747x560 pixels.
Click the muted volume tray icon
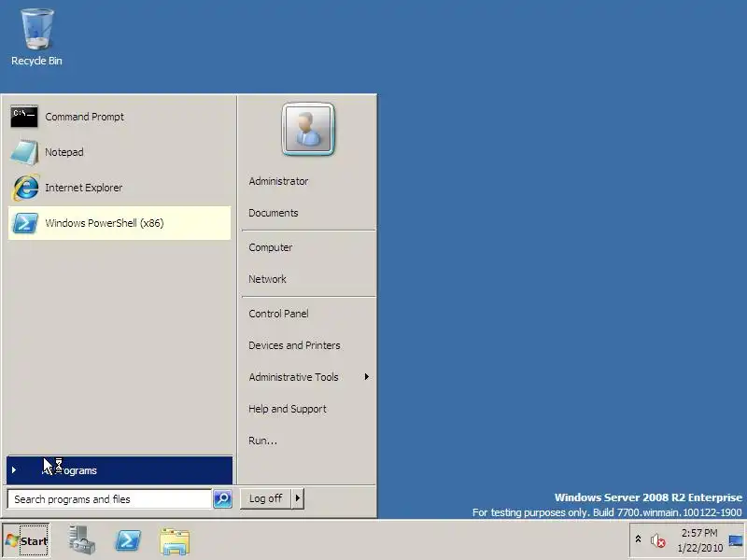point(658,540)
